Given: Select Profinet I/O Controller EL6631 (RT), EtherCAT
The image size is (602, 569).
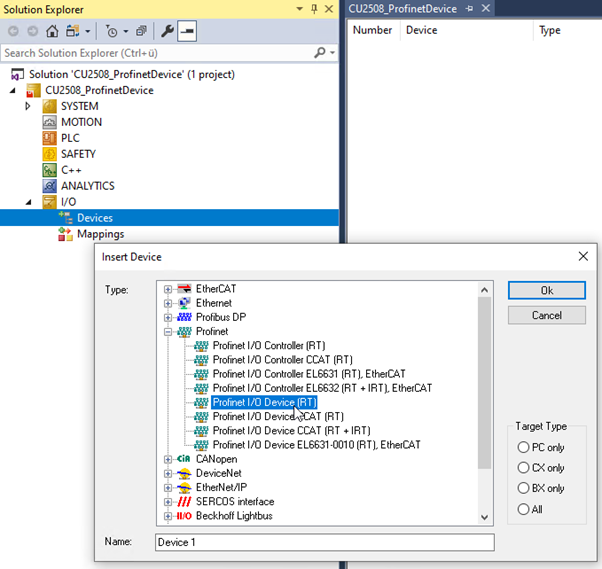Looking at the screenshot, I should point(309,374).
